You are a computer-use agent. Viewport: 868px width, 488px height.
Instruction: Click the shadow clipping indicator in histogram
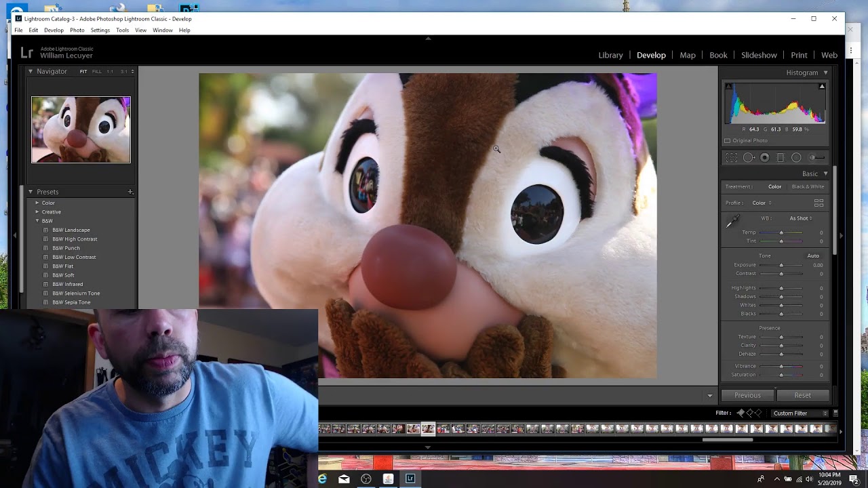tap(729, 86)
